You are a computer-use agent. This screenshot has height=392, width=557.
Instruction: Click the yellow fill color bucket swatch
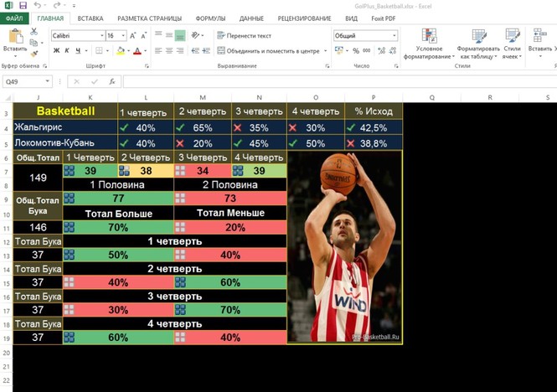tap(121, 51)
